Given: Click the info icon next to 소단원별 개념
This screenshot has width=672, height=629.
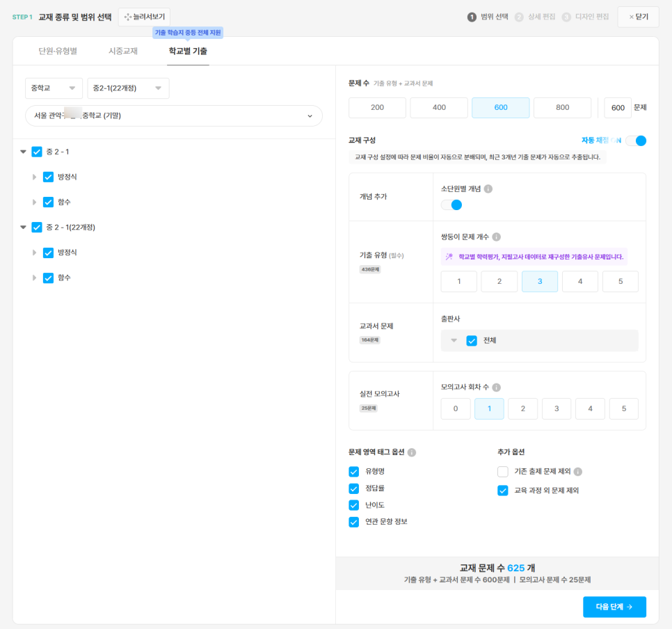Looking at the screenshot, I should [488, 189].
